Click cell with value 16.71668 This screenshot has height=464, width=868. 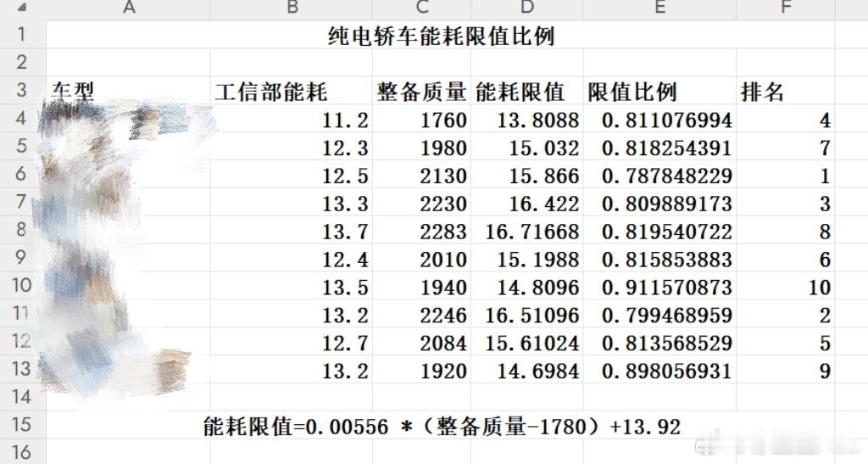pos(527,231)
